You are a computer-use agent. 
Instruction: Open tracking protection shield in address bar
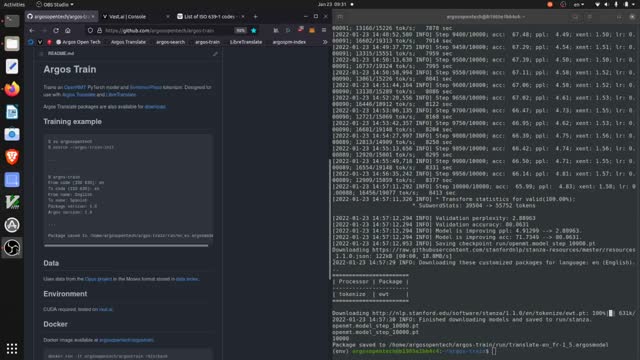pyautogui.click(x=90, y=30)
